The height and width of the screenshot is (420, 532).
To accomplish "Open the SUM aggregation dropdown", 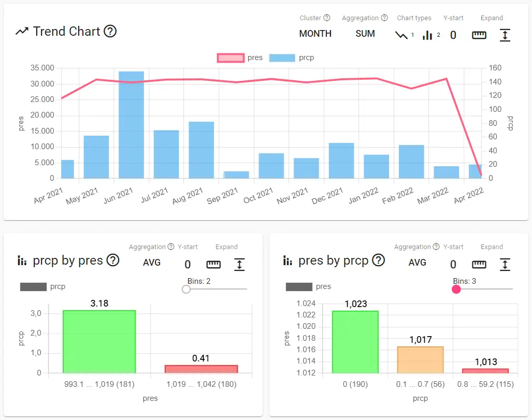I will point(365,34).
